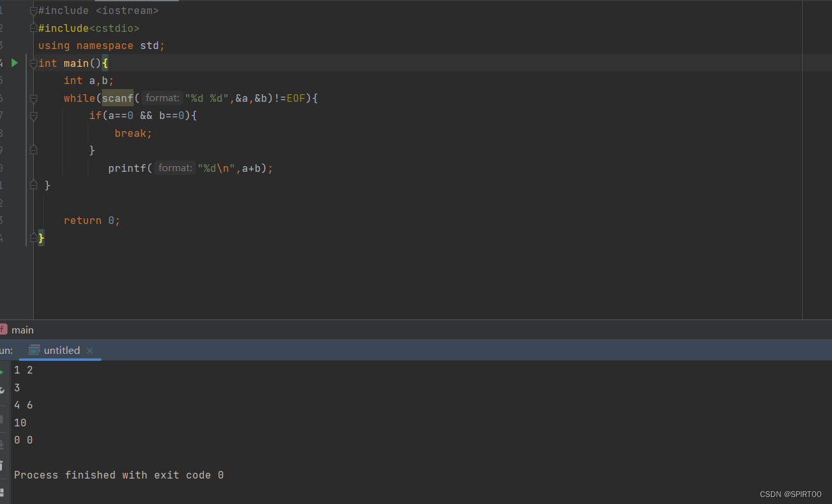Click console input line '0 0'
The image size is (832, 504).
coord(24,440)
